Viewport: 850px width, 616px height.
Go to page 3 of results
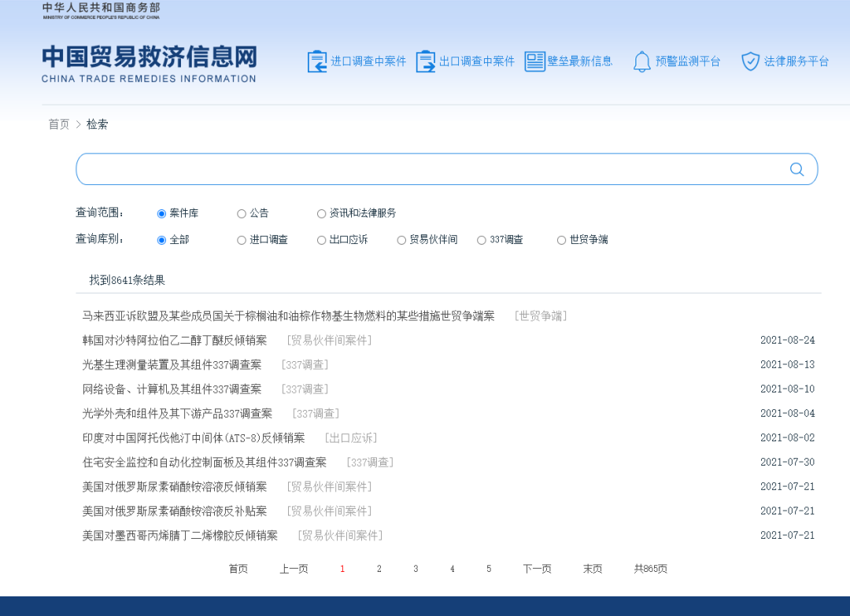tap(416, 568)
